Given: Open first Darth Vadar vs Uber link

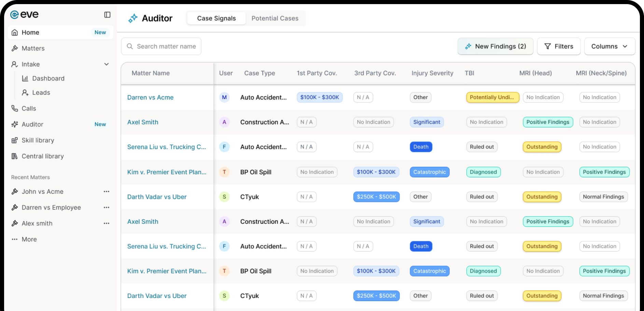Looking at the screenshot, I should [x=157, y=197].
